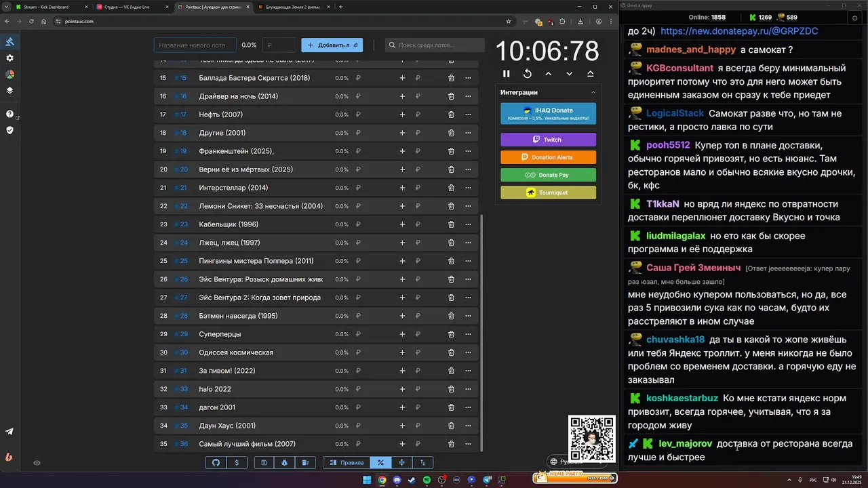Increase timer with the up chevron
This screenshot has height=488, width=868.
click(x=548, y=73)
